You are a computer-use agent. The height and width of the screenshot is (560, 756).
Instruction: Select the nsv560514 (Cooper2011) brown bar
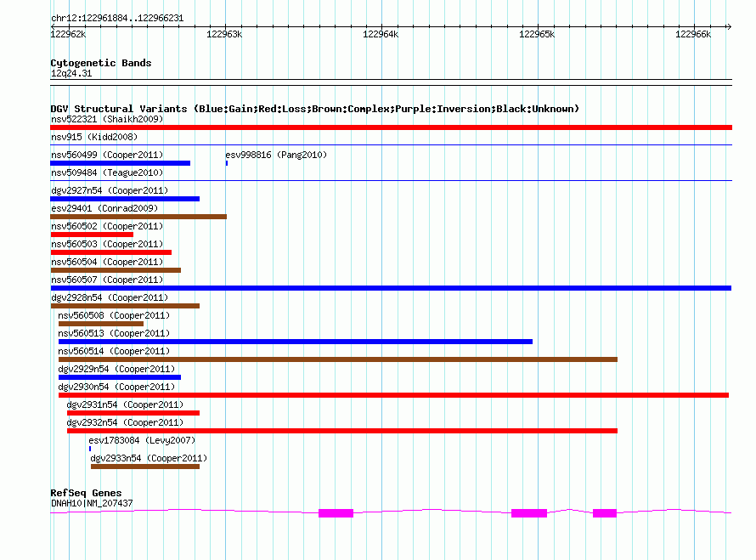[x=338, y=359]
